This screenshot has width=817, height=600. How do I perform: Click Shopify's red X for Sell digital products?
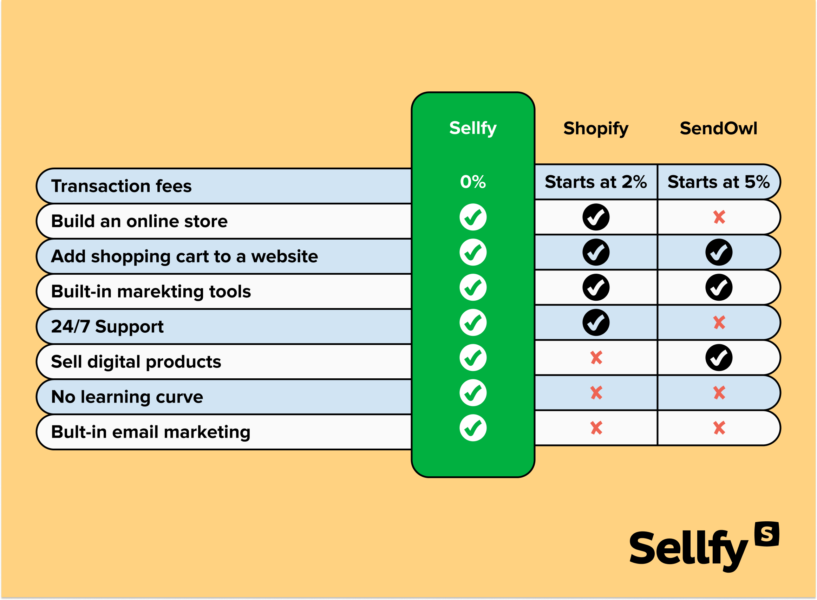(x=596, y=358)
